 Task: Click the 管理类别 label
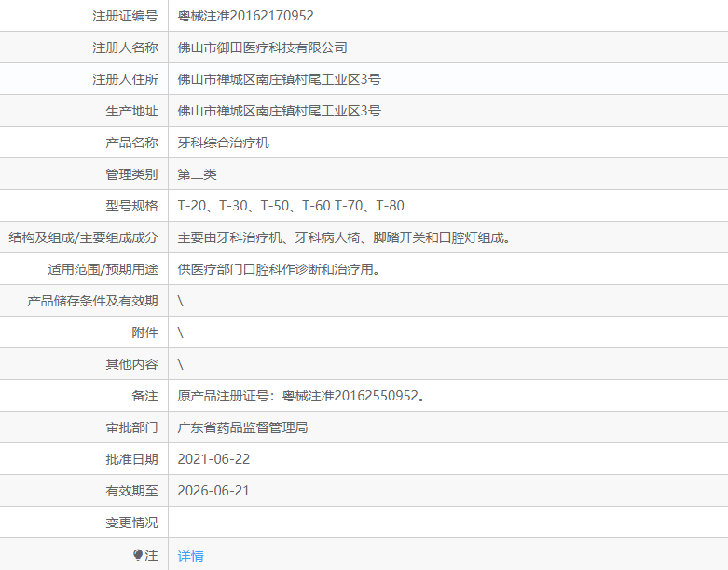(131, 174)
